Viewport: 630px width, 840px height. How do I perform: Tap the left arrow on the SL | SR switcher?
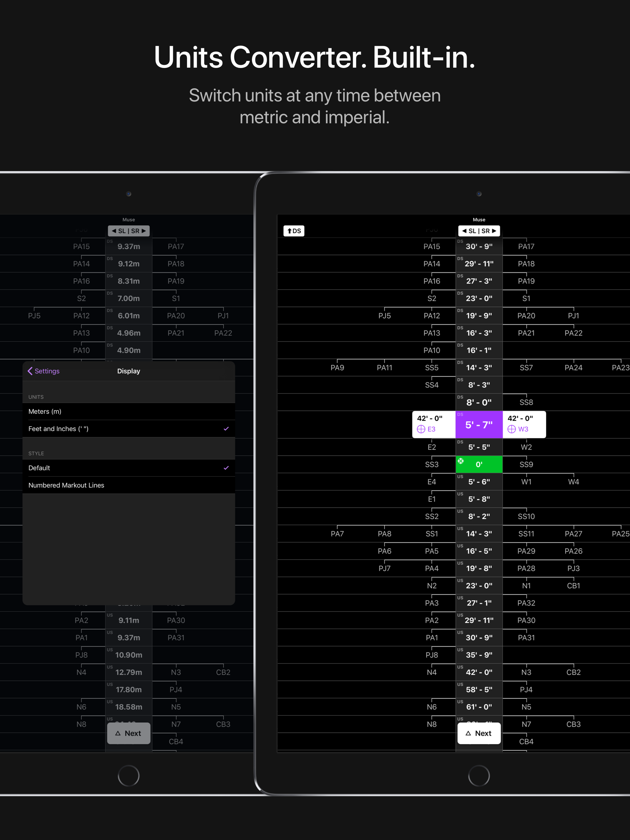coord(464,231)
